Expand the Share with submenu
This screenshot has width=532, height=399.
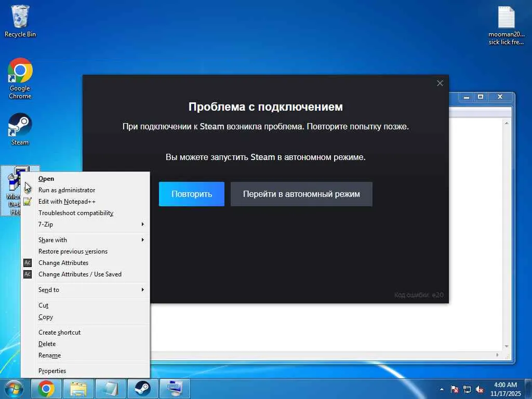click(x=86, y=240)
